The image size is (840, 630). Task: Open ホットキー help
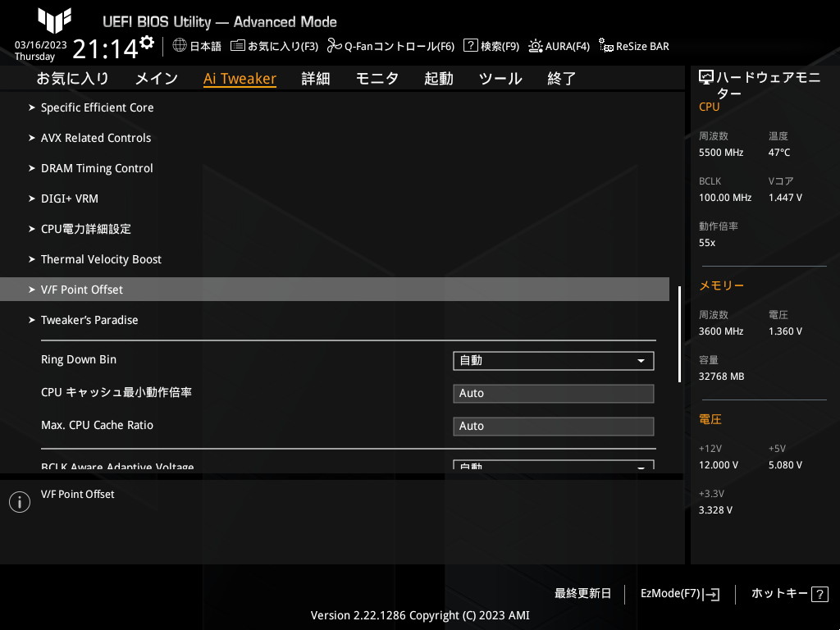click(x=790, y=594)
